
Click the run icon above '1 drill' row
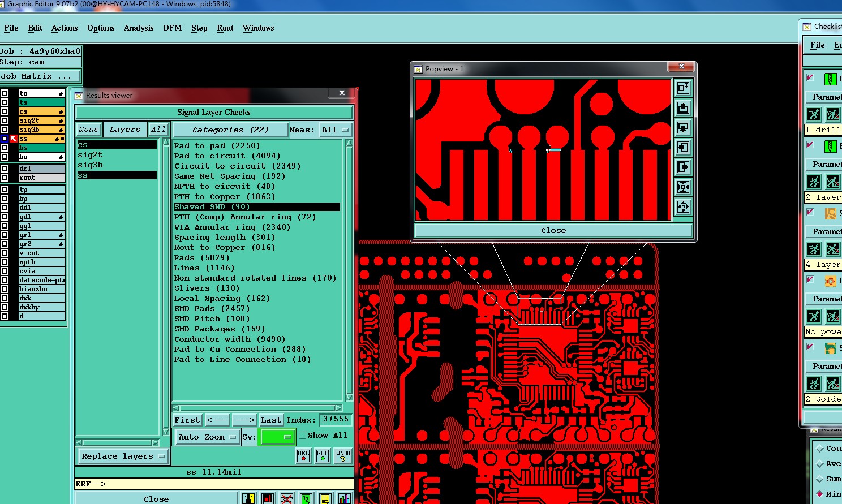tap(814, 114)
